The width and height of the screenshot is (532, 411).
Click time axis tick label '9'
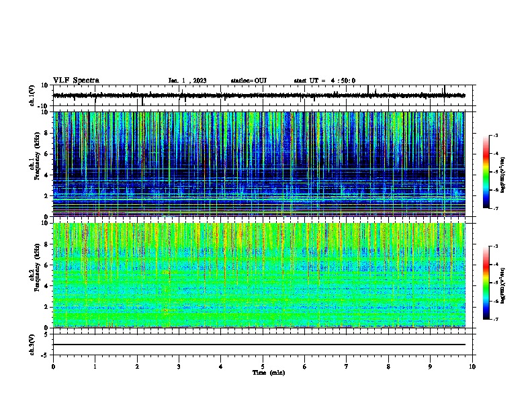click(x=430, y=367)
